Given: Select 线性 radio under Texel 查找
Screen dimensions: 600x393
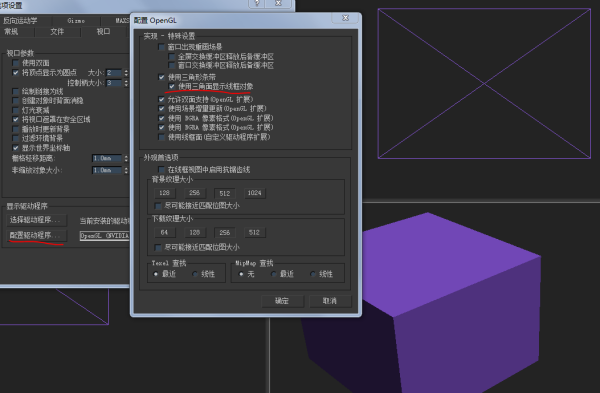Looking at the screenshot, I should (195, 274).
